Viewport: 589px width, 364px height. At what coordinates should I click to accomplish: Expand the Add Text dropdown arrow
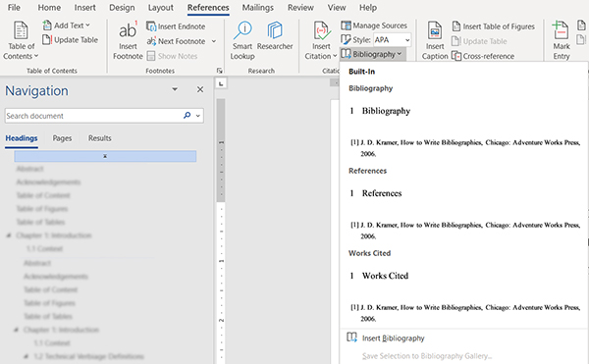[87, 26]
